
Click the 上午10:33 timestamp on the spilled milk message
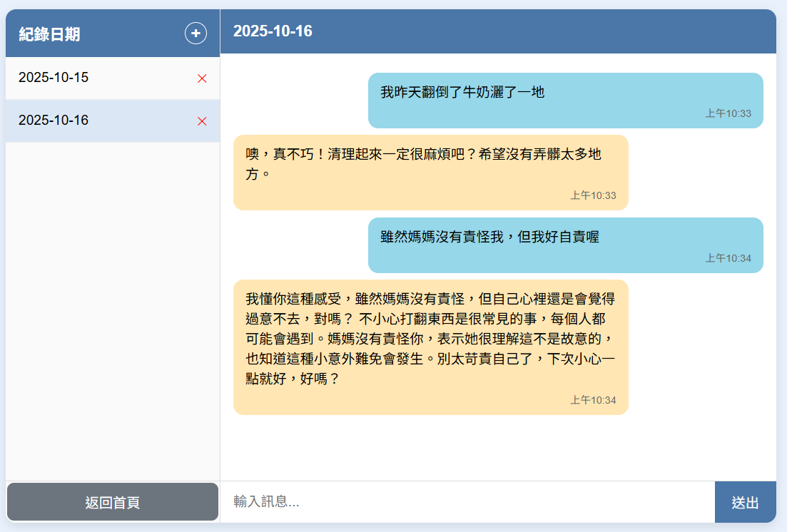(x=728, y=113)
